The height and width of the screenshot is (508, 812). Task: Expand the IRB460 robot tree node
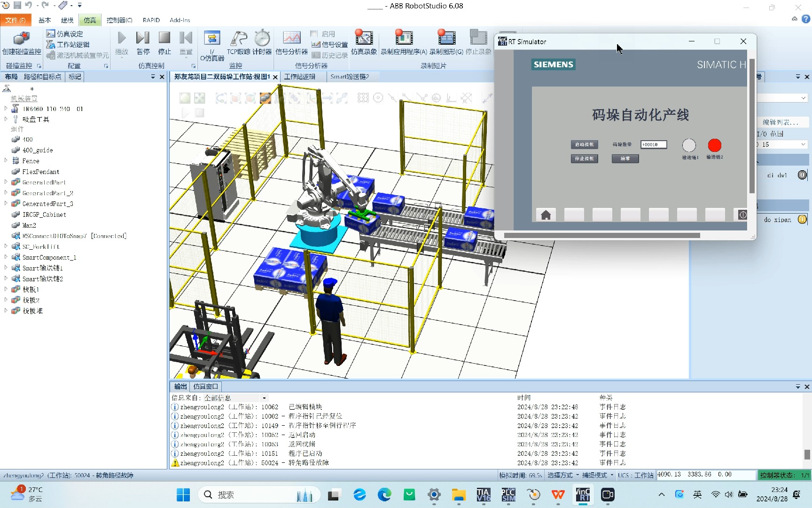(x=6, y=109)
